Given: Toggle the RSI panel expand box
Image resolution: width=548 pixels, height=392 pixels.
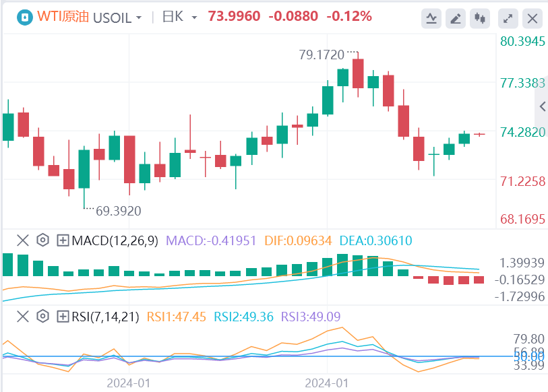Looking at the screenshot, I should pyautogui.click(x=63, y=316).
